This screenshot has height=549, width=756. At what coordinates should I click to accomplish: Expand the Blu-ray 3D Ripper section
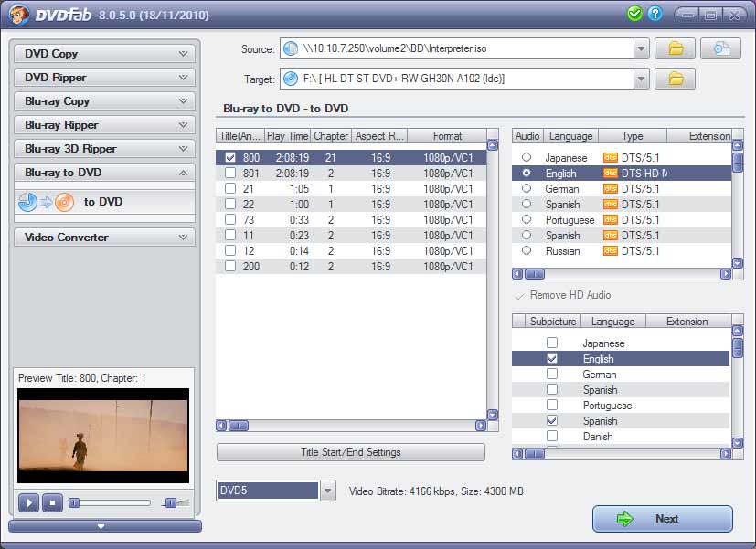[104, 148]
